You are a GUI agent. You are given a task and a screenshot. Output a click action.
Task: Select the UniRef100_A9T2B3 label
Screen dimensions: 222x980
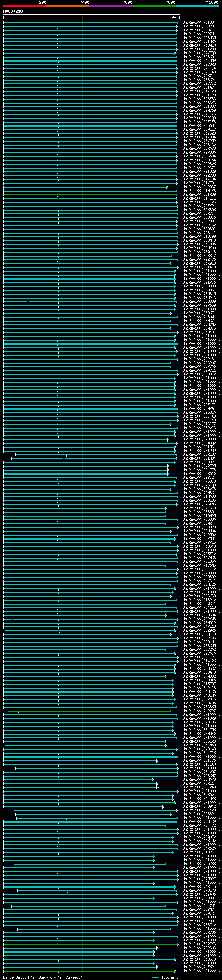click(199, 49)
